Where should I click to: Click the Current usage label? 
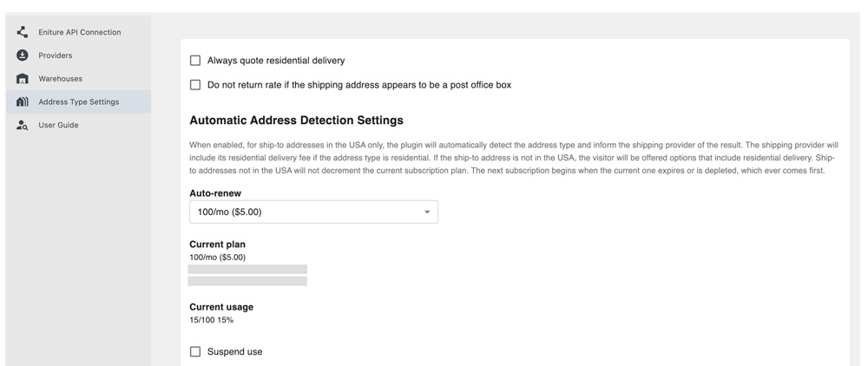click(220, 307)
